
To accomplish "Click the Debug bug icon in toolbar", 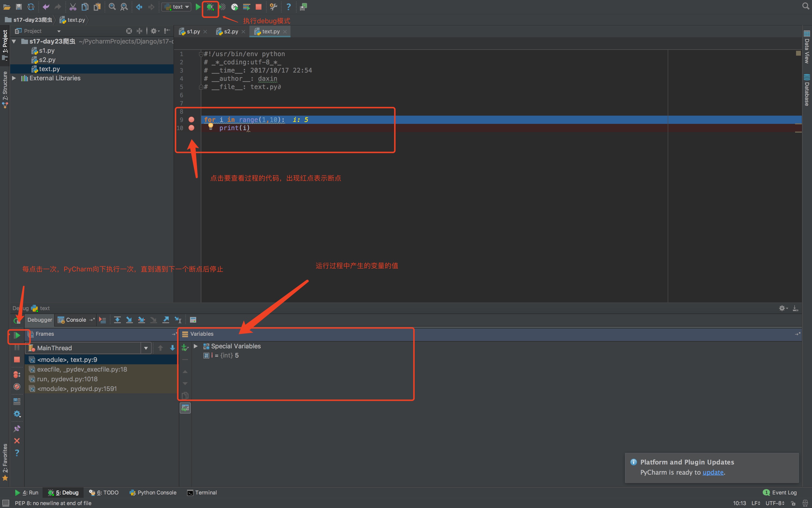I will [210, 7].
